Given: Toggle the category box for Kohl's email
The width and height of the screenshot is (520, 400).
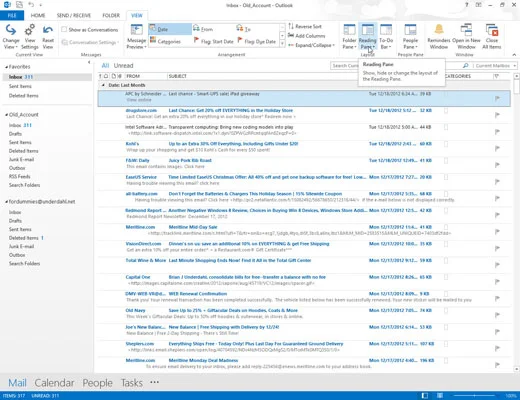Looking at the screenshot, I should (x=446, y=144).
